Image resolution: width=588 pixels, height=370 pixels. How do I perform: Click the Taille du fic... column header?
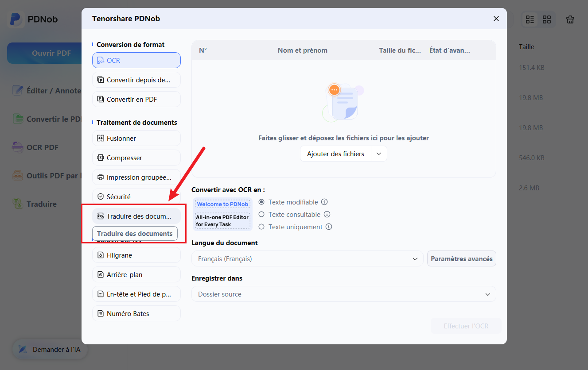400,50
